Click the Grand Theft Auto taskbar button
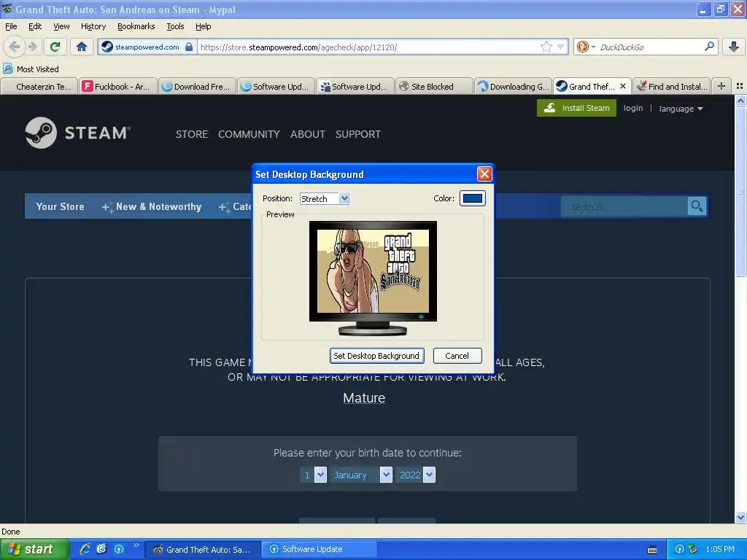This screenshot has height=560, width=747. pyautogui.click(x=203, y=549)
